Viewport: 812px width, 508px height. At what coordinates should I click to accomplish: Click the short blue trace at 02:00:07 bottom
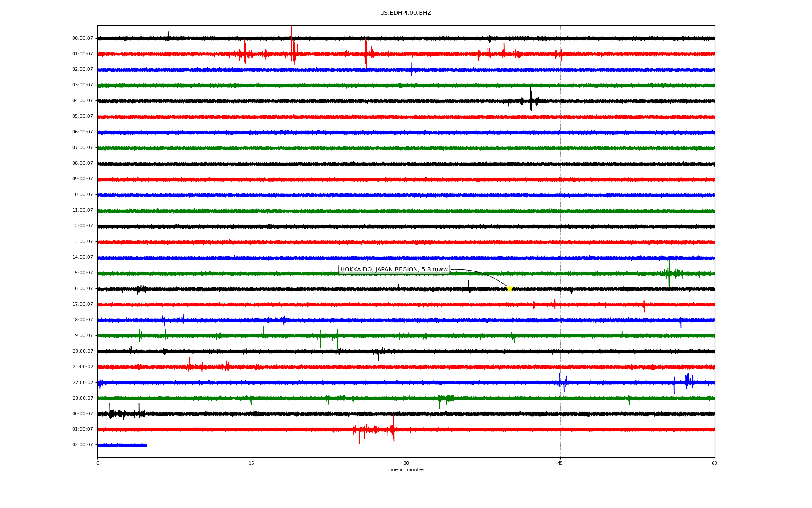click(122, 445)
